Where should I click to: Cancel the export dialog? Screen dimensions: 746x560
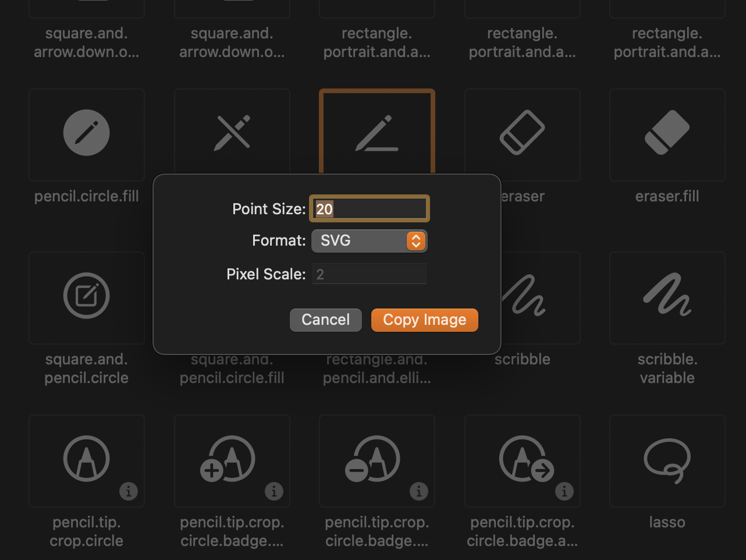[325, 320]
